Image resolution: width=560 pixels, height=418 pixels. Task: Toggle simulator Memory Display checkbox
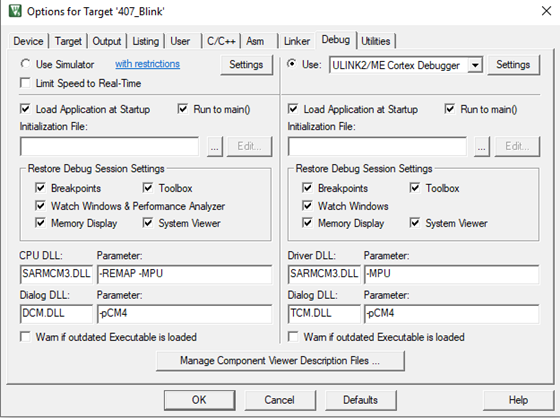(x=40, y=223)
